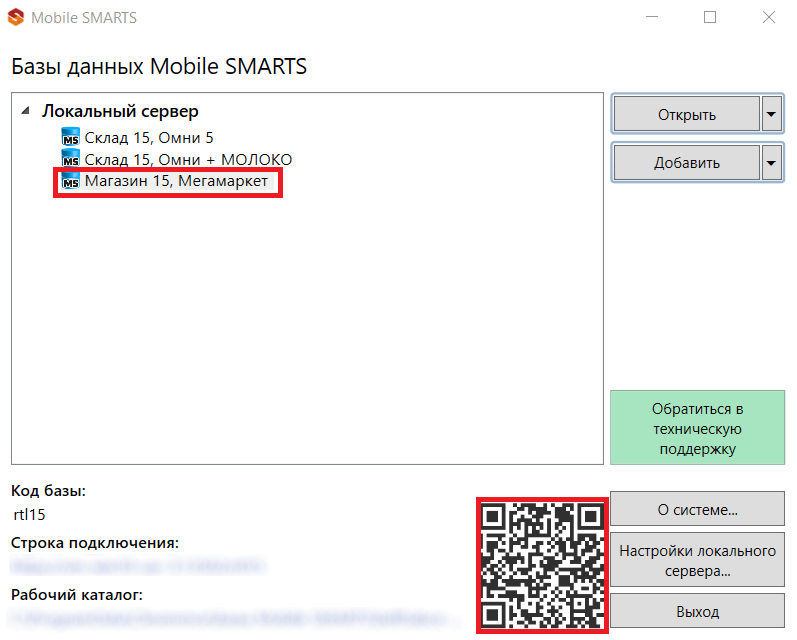The height and width of the screenshot is (640, 797).
Task: Select the Склад 15, Омни 5 database
Action: pyautogui.click(x=148, y=138)
